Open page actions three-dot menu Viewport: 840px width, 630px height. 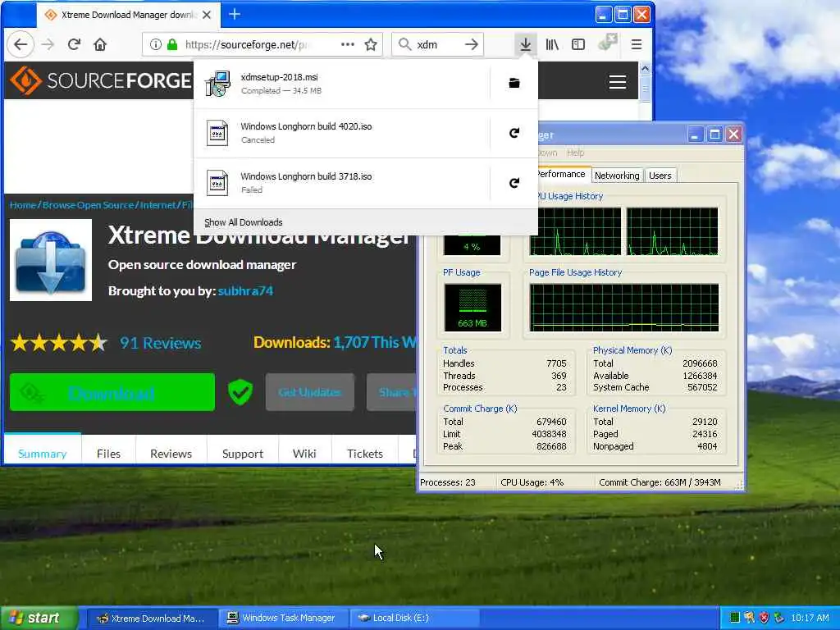348,44
